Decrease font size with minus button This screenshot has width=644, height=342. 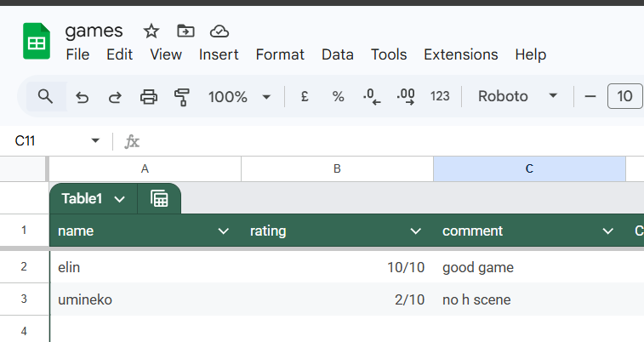(590, 96)
